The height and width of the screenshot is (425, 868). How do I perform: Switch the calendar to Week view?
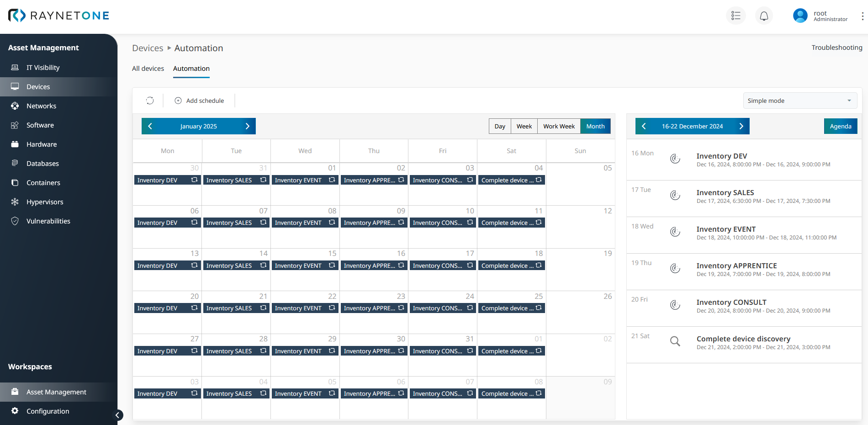524,127
